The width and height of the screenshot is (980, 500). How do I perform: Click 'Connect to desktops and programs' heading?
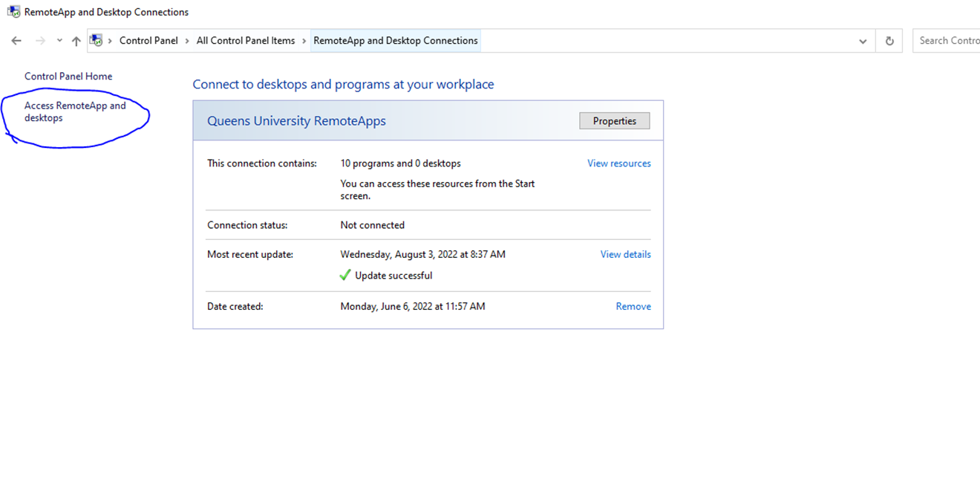(343, 85)
